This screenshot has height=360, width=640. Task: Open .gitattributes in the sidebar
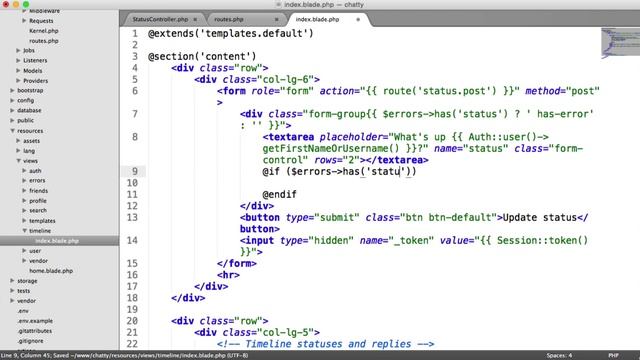(35, 331)
